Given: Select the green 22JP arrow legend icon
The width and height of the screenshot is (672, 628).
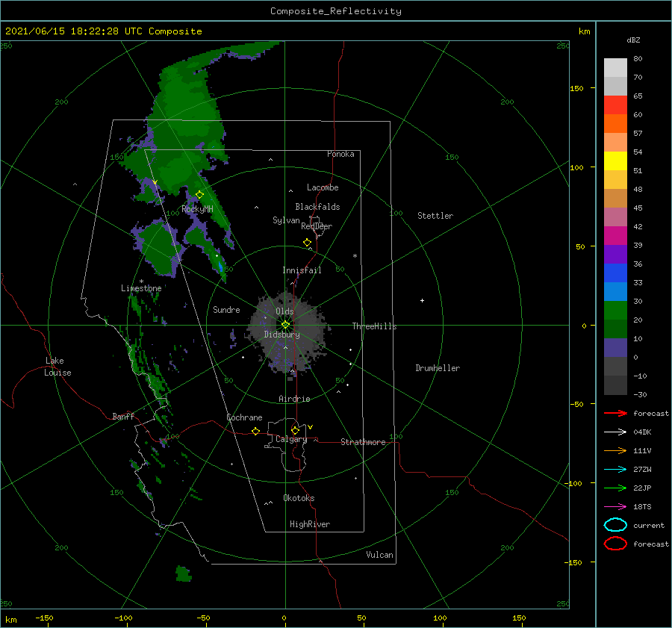Looking at the screenshot, I should click(615, 488).
